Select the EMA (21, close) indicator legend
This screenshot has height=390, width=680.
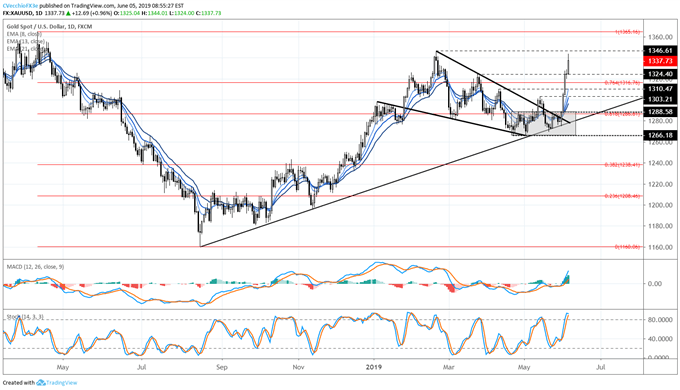coord(25,49)
